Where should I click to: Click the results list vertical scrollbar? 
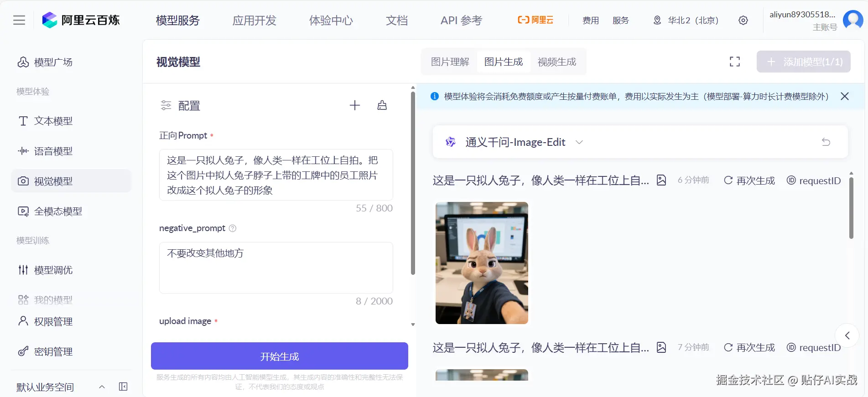(x=851, y=207)
